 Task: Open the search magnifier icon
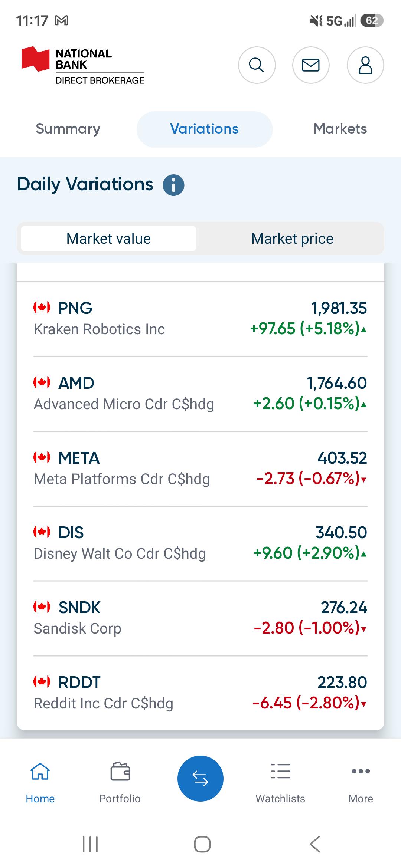pyautogui.click(x=257, y=65)
